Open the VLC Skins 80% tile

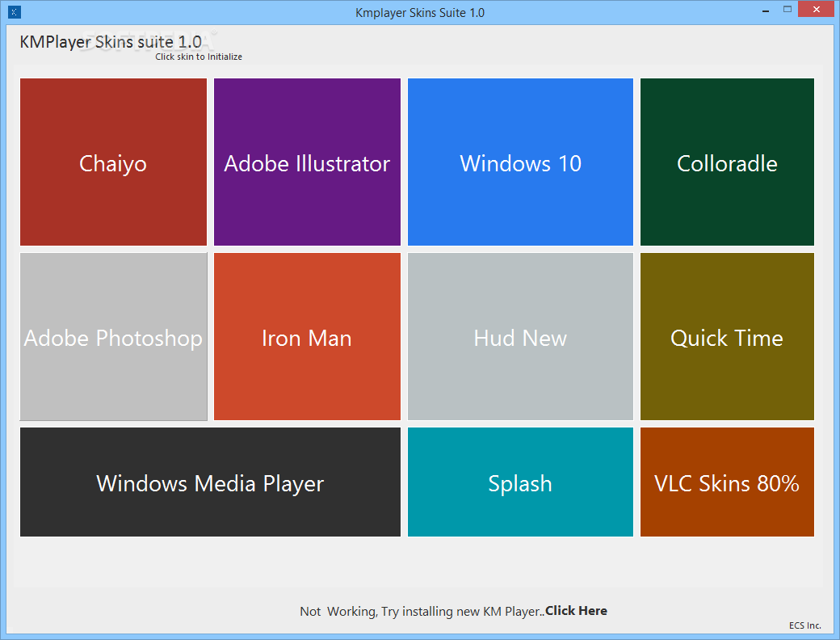727,482
